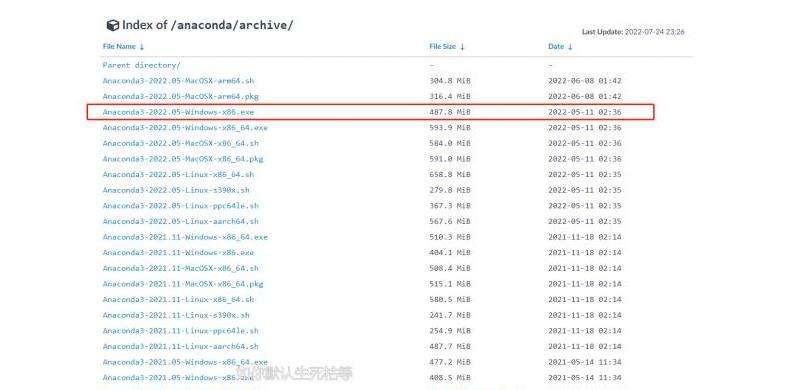Click the box icon beside Index heading
The width and height of the screenshot is (800, 390).
point(112,25)
